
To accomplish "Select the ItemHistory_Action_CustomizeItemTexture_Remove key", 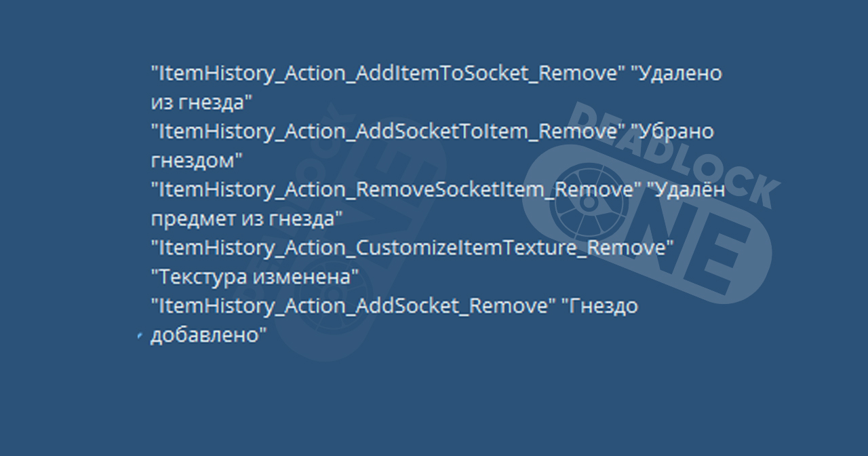I will [412, 248].
